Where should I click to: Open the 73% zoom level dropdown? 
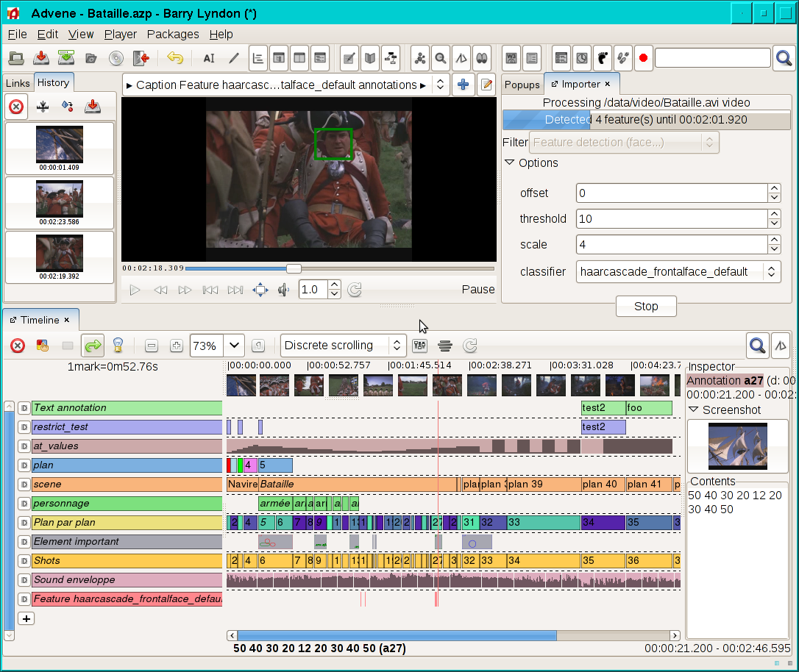pyautogui.click(x=234, y=346)
